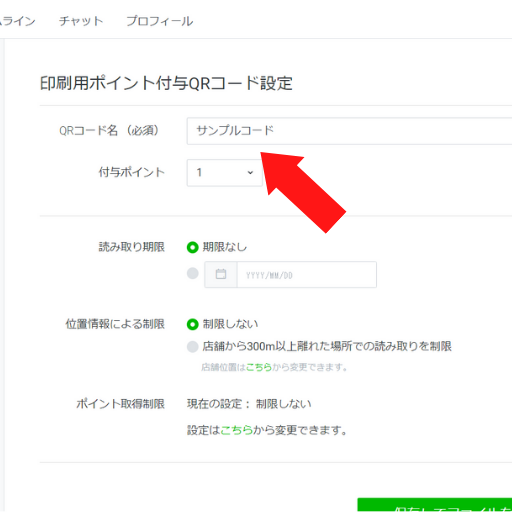Select the date-based expiry radio button
The image size is (512, 512).
click(193, 273)
